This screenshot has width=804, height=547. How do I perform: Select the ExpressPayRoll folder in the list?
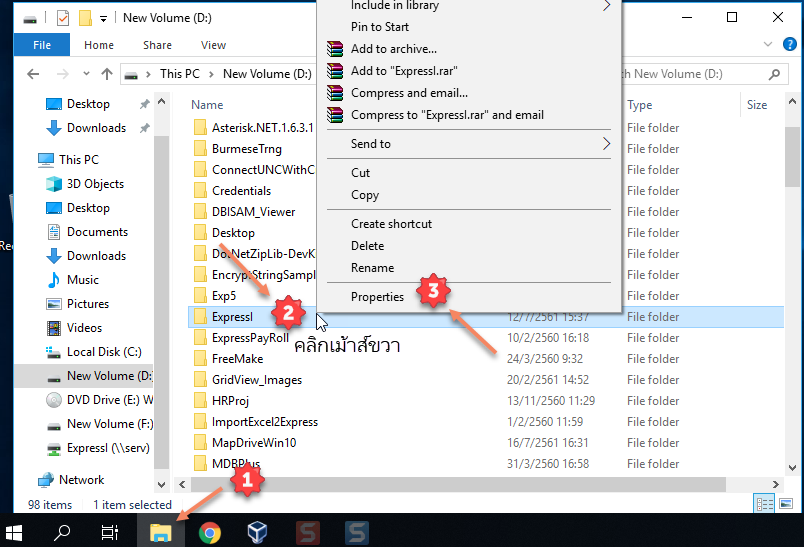(250, 338)
